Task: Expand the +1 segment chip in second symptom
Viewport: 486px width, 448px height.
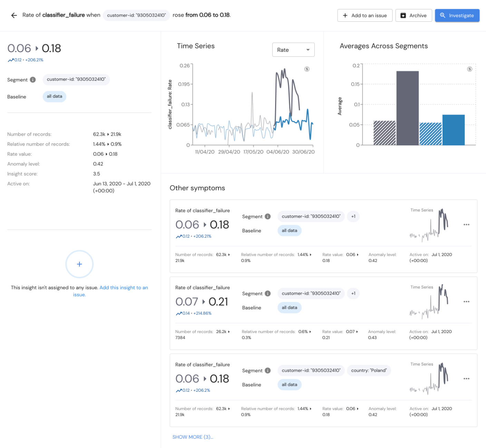Action: click(x=353, y=293)
